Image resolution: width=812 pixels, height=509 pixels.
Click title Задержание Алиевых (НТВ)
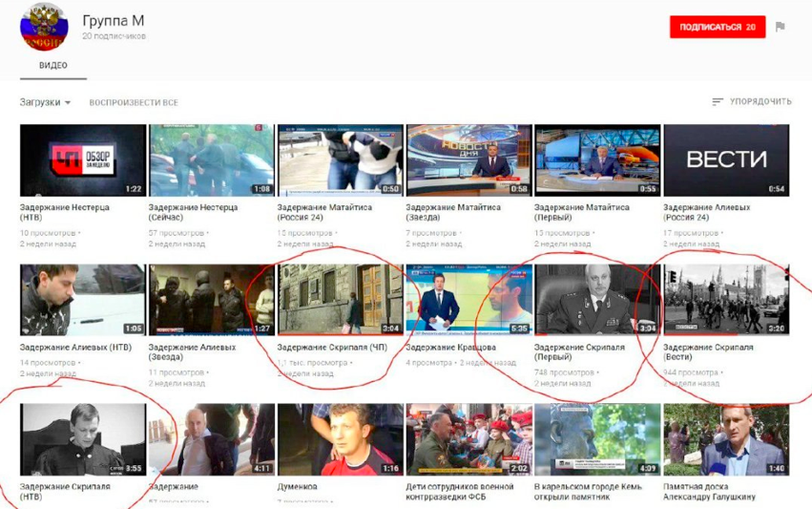click(75, 348)
